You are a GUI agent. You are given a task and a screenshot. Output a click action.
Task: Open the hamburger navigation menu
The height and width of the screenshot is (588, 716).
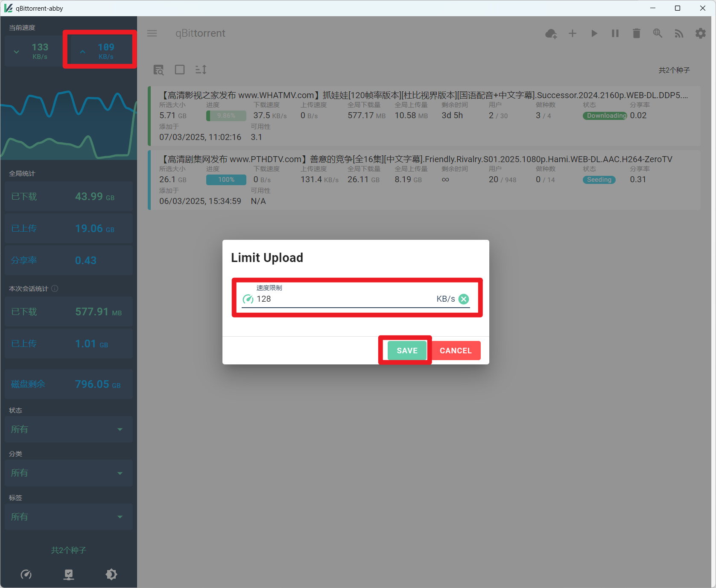click(x=152, y=33)
